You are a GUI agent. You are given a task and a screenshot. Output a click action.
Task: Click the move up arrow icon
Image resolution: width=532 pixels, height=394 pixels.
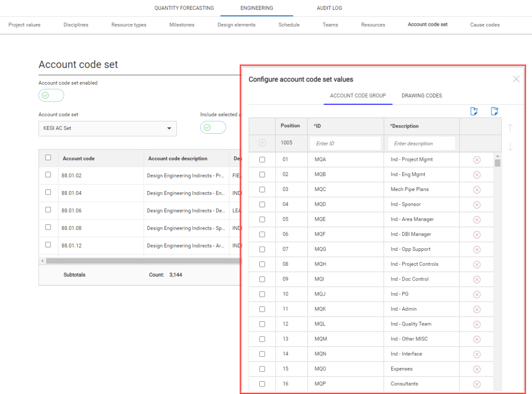coord(510,128)
